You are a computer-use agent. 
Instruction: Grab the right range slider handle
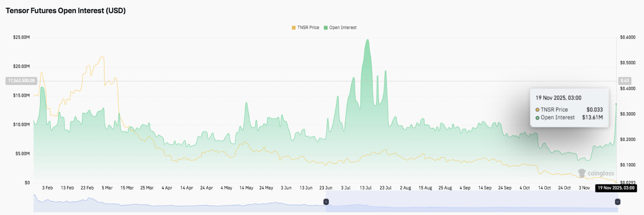pyautogui.click(x=618, y=201)
